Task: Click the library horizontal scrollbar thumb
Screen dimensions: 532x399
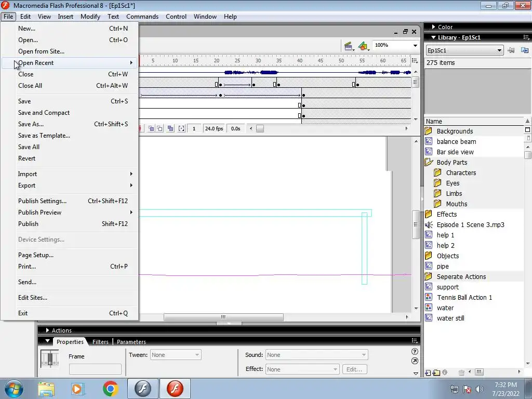Action: (479, 372)
